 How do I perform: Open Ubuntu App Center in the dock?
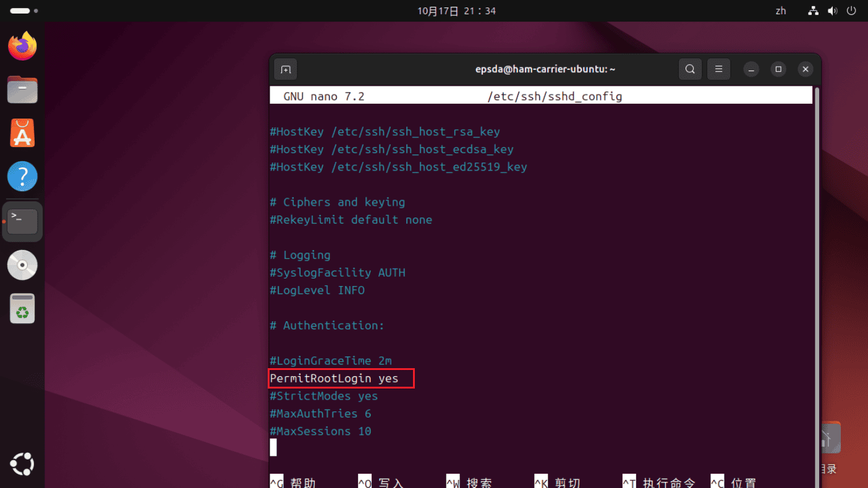pos(22,133)
